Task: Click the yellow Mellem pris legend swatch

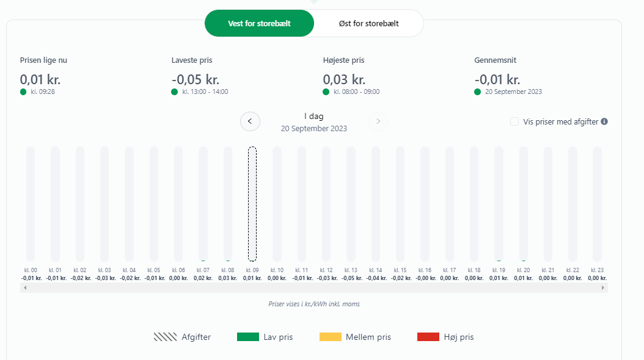Action: (x=331, y=337)
